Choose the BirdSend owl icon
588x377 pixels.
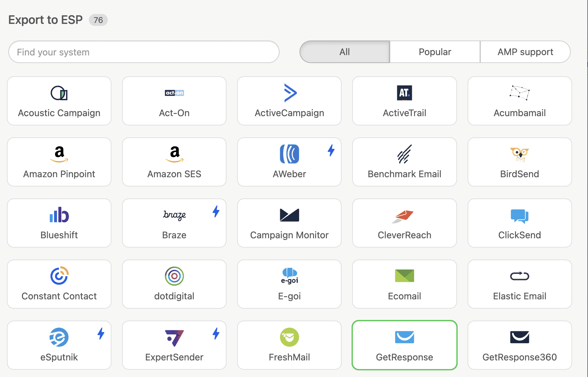coord(519,154)
